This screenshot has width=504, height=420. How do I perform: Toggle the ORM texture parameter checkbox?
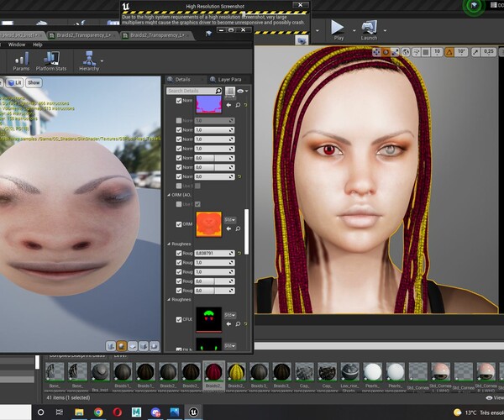tap(179, 224)
